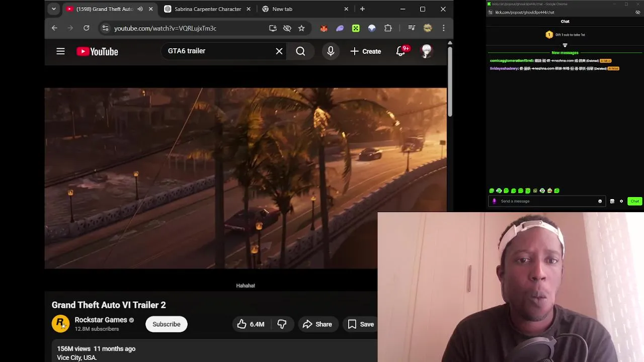Image resolution: width=644 pixels, height=362 pixels.
Task: Share the video
Action: point(317,324)
